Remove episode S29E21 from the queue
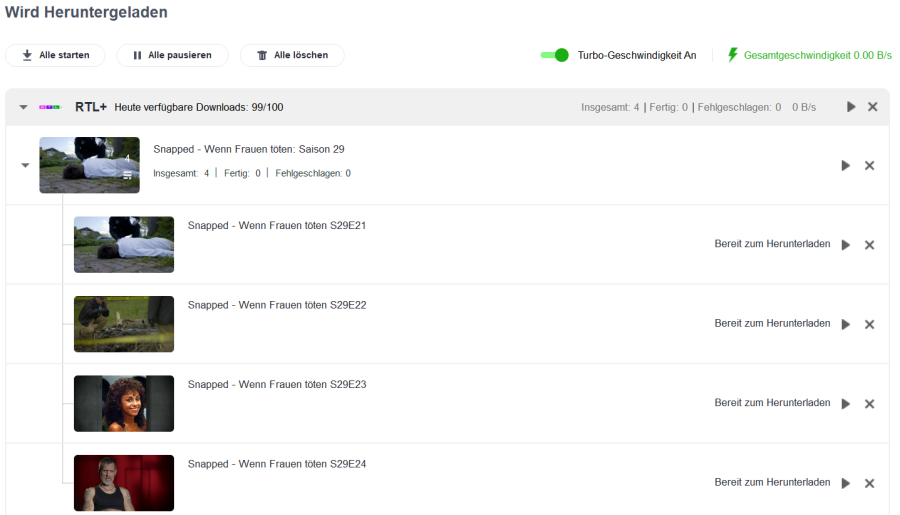 click(869, 245)
